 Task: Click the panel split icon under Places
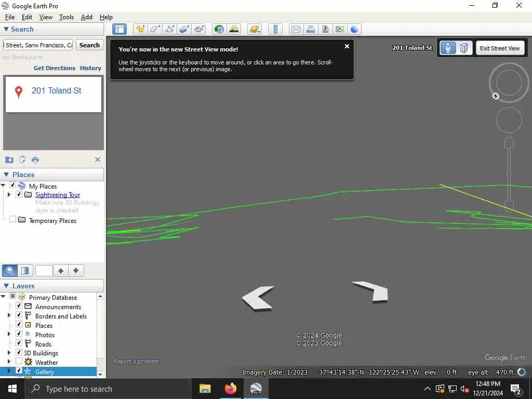pos(25,270)
